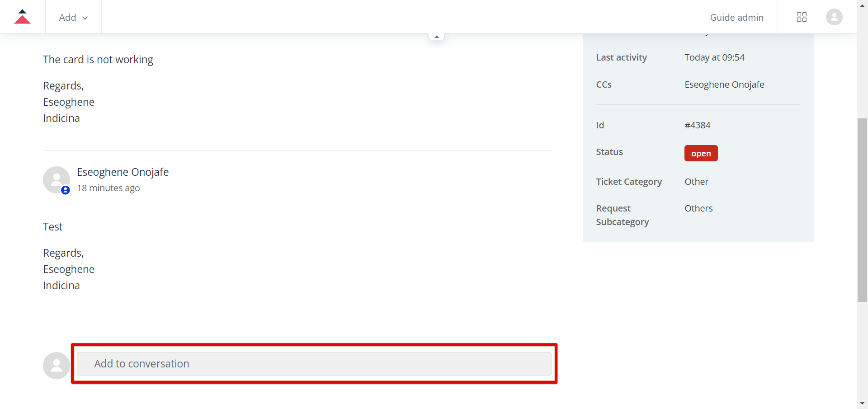
Task: Open the Guide admin link
Action: click(736, 17)
